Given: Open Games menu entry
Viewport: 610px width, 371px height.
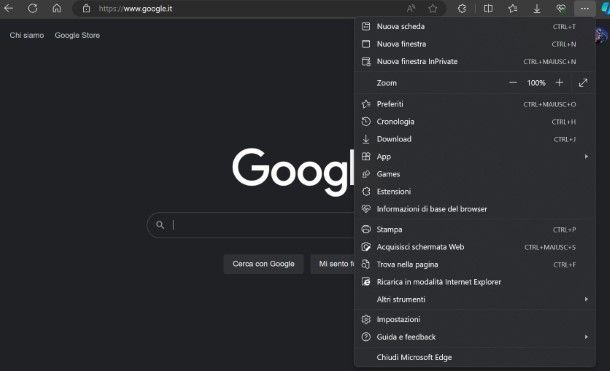Looking at the screenshot, I should (x=475, y=174).
